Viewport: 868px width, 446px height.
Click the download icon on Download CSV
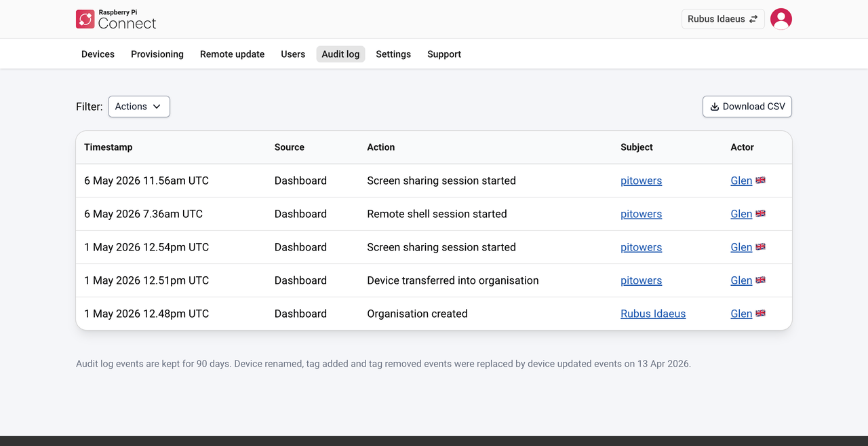pos(714,107)
